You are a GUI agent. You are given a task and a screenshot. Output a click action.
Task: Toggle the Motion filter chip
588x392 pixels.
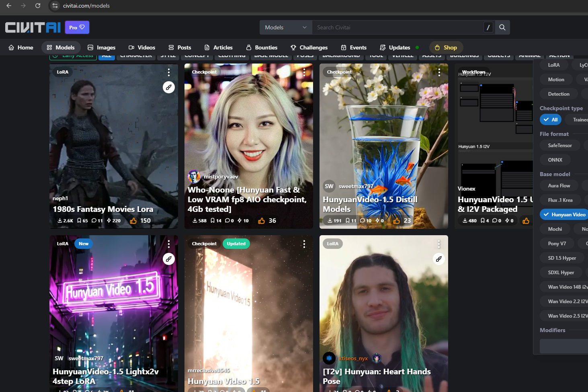point(556,80)
